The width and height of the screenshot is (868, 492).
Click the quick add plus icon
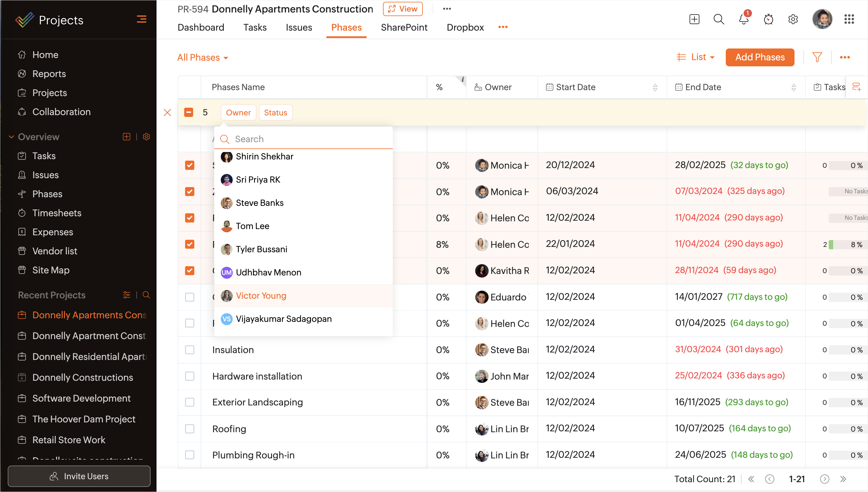pos(694,19)
